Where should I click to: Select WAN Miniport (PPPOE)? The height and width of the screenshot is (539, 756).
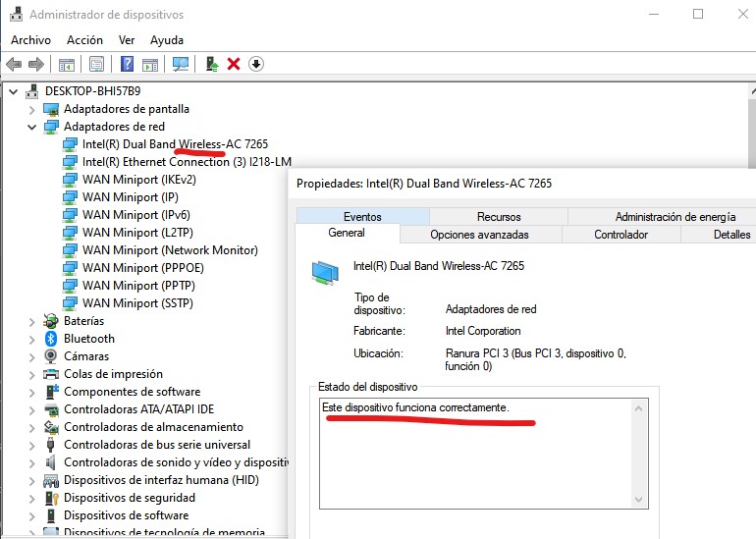[x=143, y=268]
